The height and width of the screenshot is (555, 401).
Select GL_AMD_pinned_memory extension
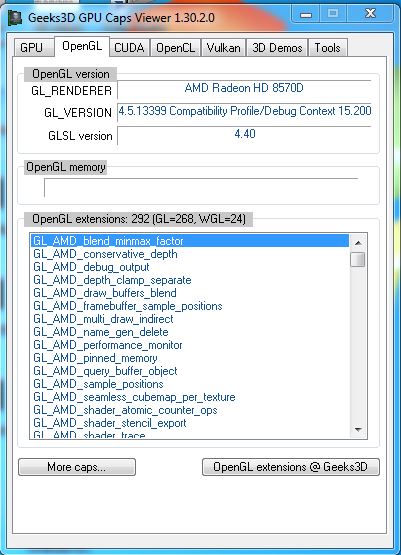coord(95,358)
